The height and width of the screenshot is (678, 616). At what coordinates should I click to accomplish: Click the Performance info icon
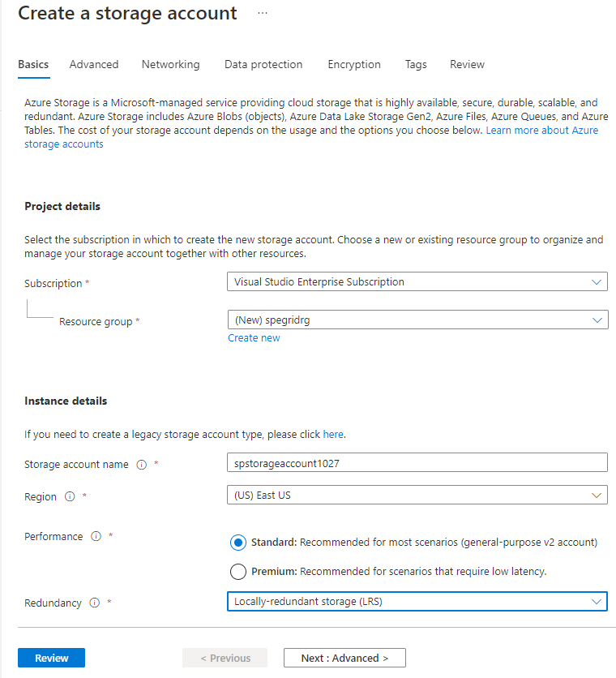(x=96, y=536)
